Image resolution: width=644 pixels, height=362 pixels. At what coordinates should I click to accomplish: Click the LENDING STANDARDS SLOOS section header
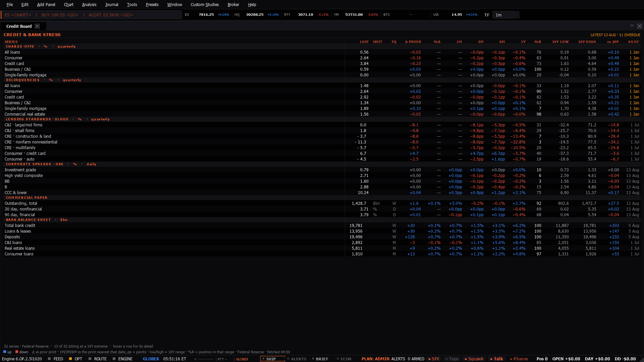322,119
